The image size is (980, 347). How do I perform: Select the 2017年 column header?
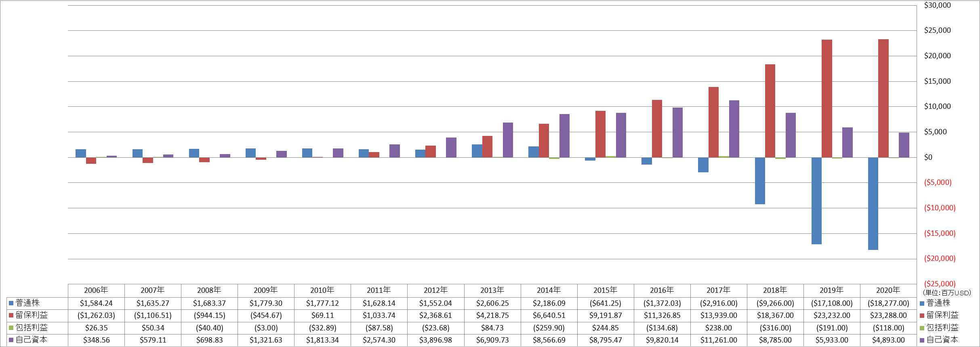pyautogui.click(x=719, y=290)
